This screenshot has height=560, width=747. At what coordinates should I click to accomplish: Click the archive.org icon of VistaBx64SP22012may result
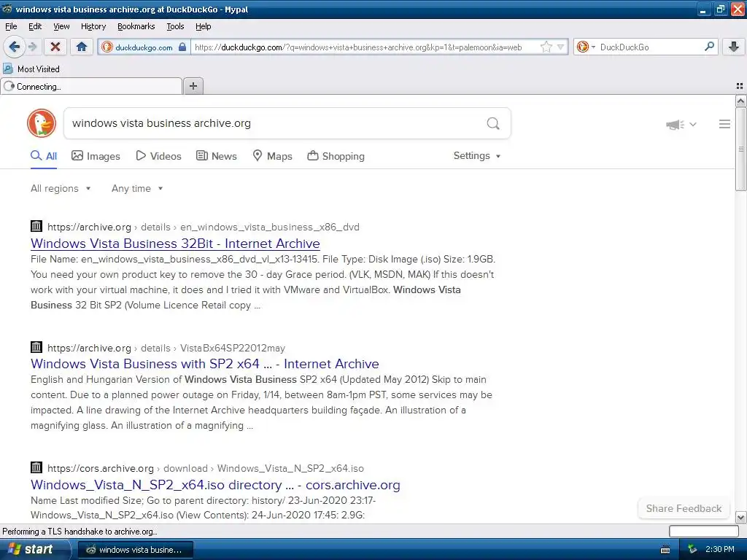(36, 347)
